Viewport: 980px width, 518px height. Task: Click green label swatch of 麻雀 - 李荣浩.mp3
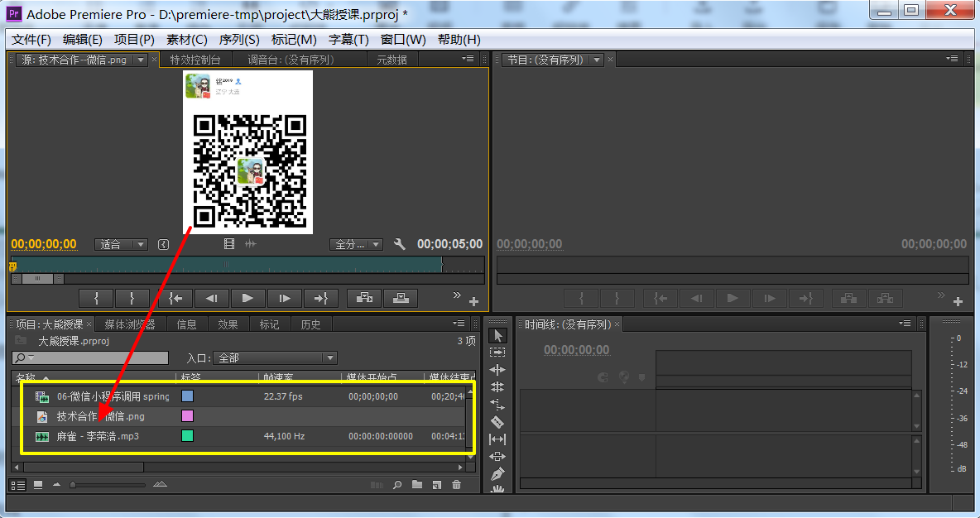[188, 436]
